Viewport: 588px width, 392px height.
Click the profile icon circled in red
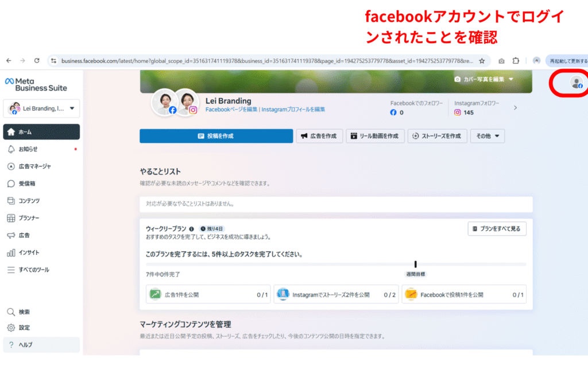click(576, 83)
